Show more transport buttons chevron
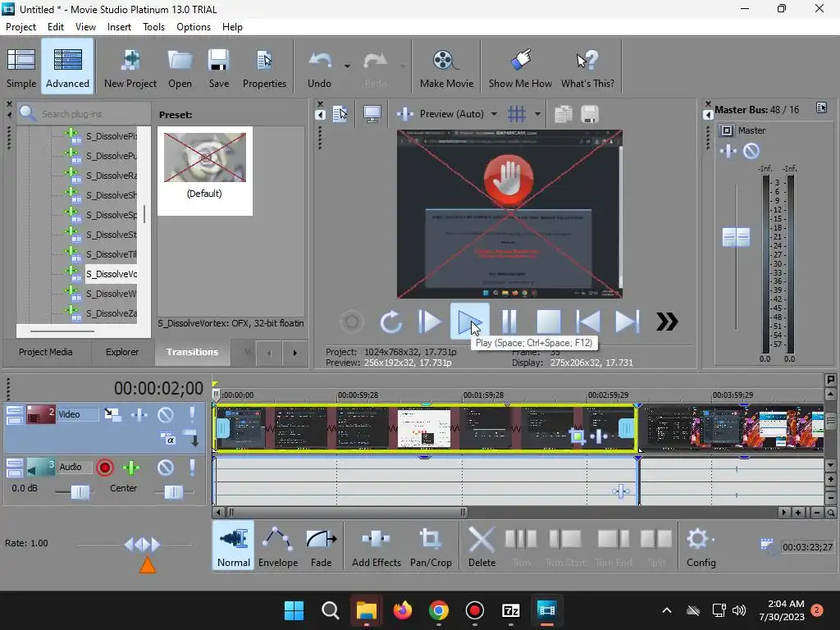The height and width of the screenshot is (630, 840). (667, 322)
